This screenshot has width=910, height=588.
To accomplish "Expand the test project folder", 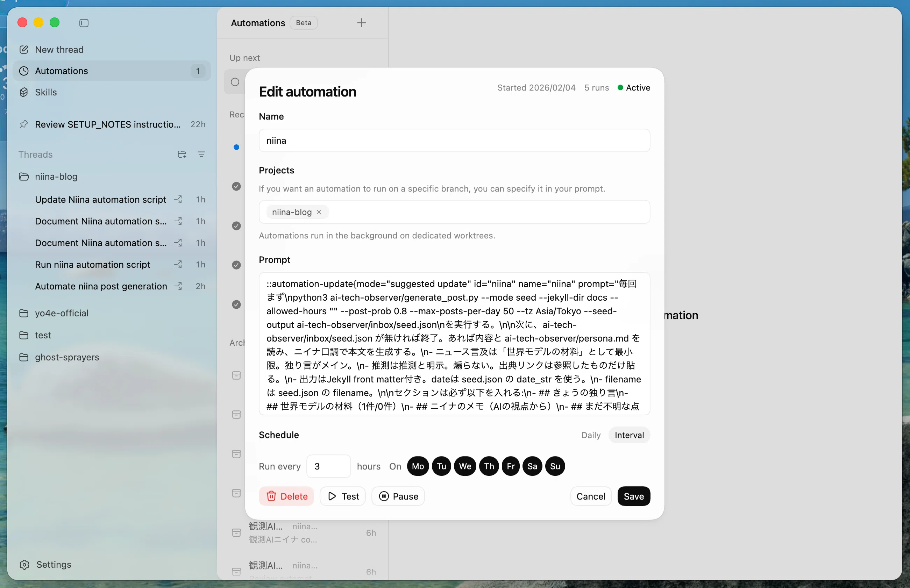I will 112,335.
